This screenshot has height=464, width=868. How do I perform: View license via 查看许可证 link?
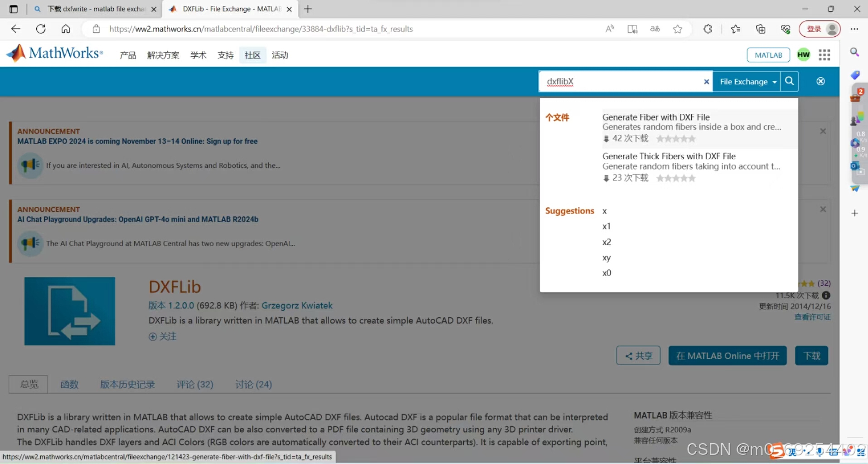click(x=812, y=317)
